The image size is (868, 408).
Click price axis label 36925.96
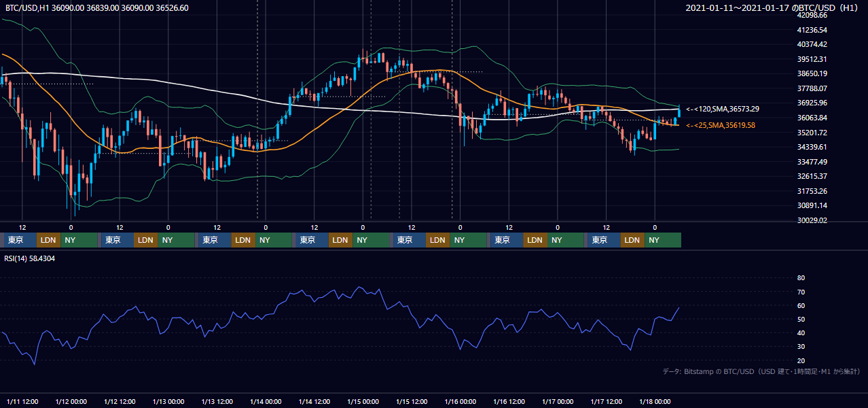coord(812,103)
